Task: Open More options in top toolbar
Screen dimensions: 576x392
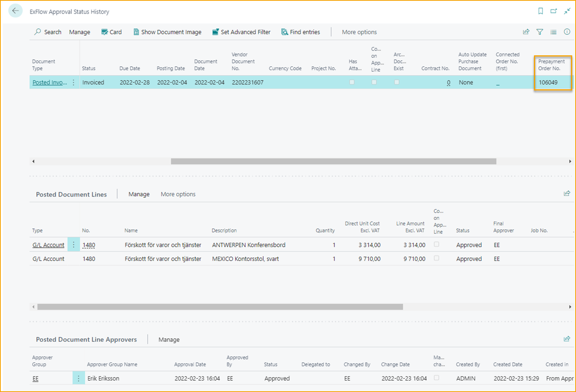Action: 359,32
